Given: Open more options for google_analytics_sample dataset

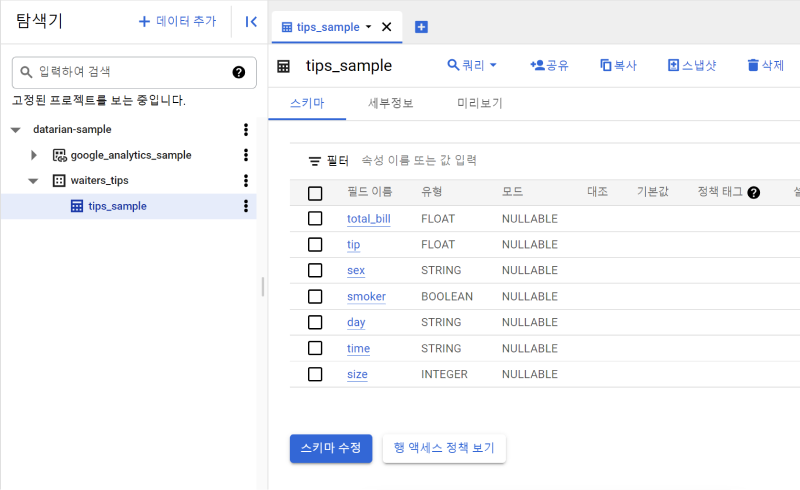Looking at the screenshot, I should (246, 155).
